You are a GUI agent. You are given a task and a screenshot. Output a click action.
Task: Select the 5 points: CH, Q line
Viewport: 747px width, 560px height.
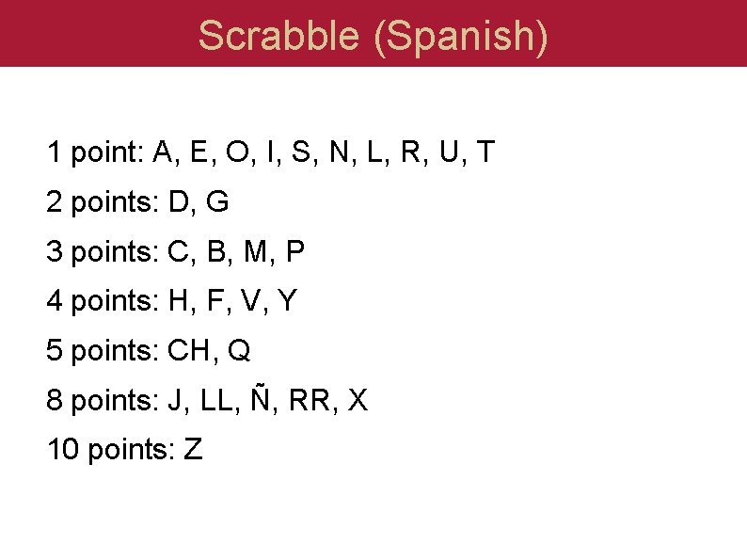point(148,351)
